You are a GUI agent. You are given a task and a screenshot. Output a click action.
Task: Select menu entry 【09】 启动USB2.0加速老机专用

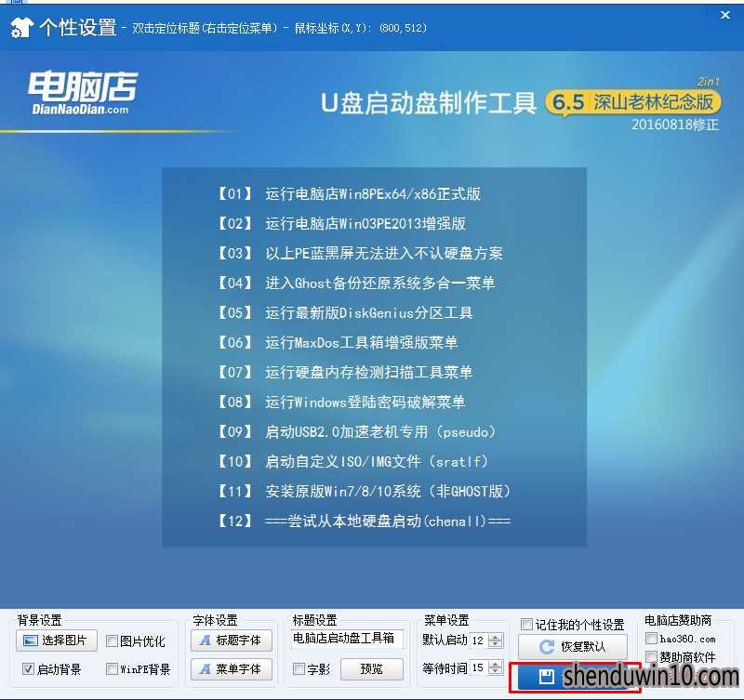tap(356, 432)
